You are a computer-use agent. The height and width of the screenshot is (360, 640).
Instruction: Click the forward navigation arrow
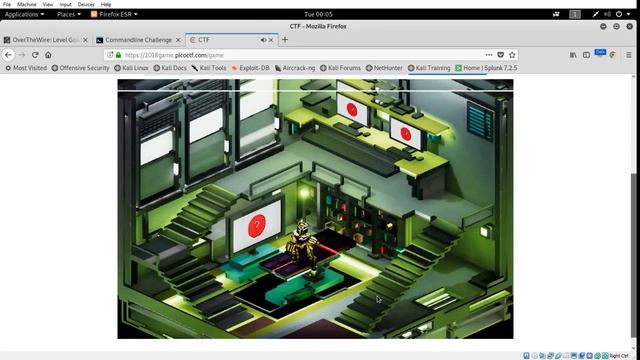22,55
